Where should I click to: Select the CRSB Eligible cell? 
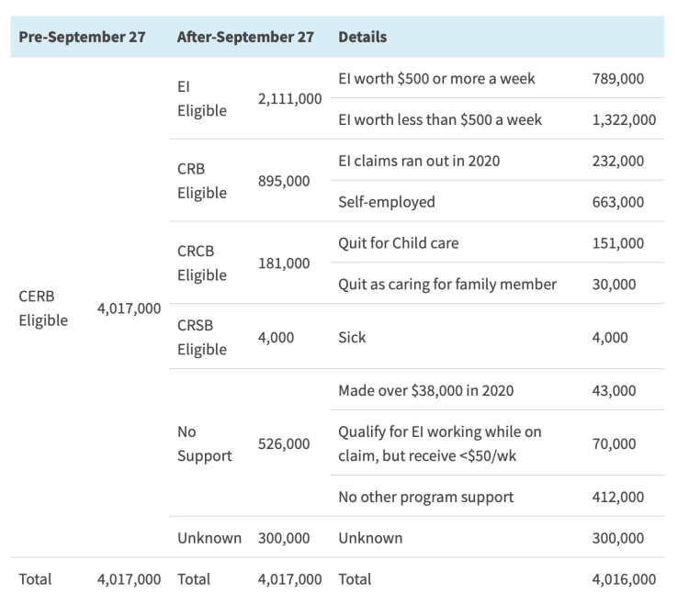coord(201,337)
